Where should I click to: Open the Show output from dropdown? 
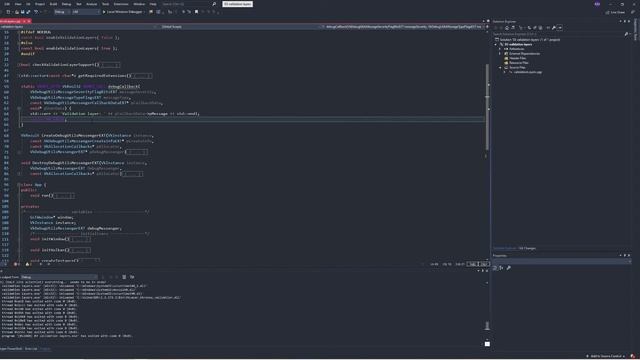click(x=59, y=277)
